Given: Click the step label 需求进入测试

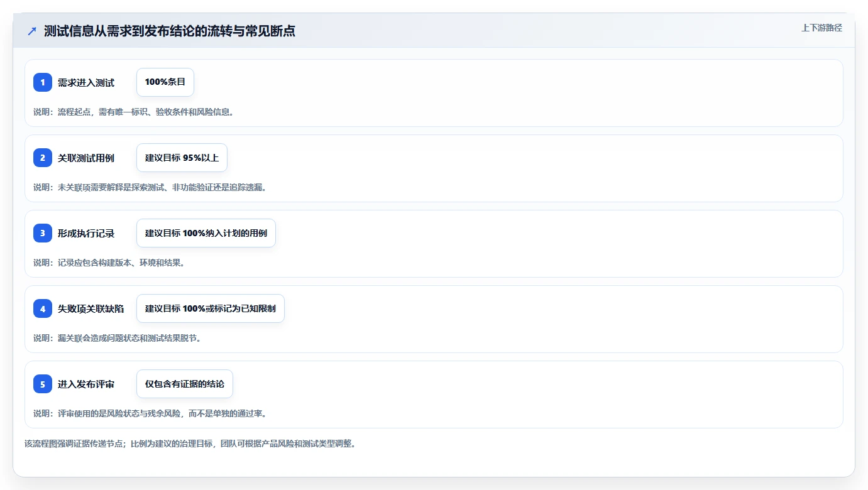Looking at the screenshot, I should click(86, 83).
